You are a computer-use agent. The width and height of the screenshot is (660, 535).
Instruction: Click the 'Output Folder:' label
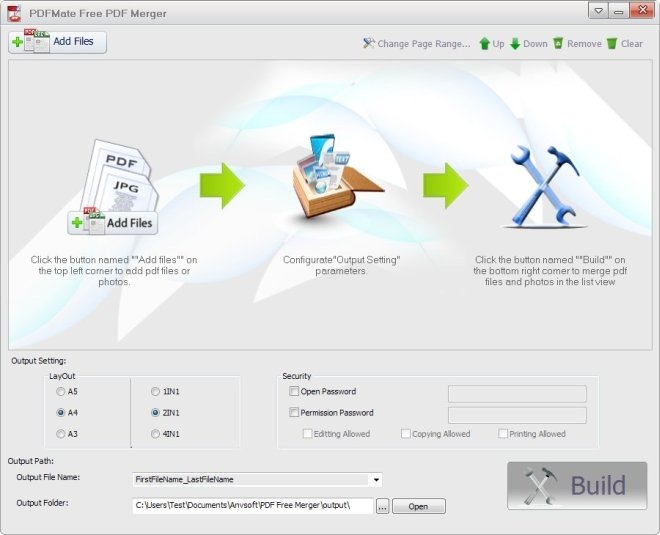coord(42,503)
